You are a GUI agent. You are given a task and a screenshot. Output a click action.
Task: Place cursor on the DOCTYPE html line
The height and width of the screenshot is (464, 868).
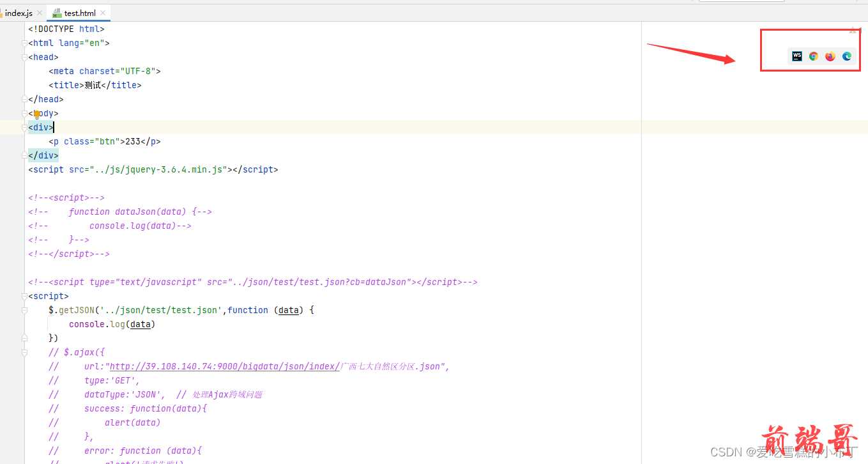pyautogui.click(x=66, y=29)
